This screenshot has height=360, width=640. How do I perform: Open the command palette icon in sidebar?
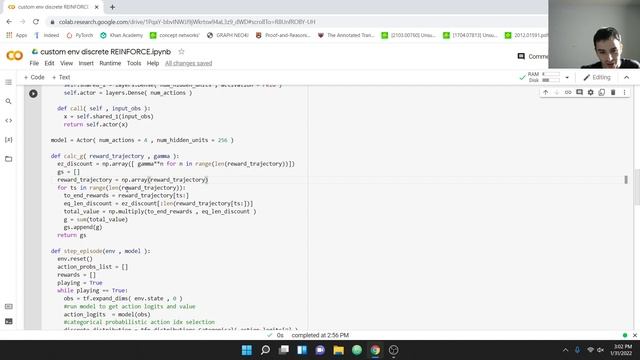tap(9, 307)
